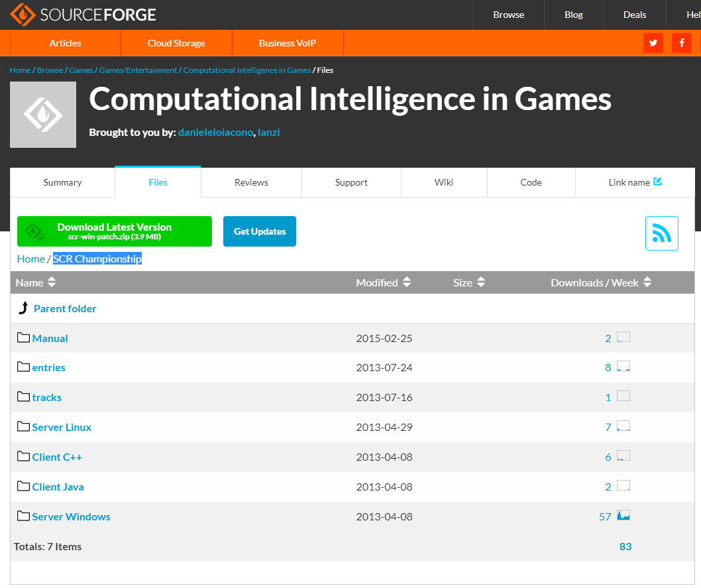Click the Server Linux folder icon

click(x=24, y=426)
